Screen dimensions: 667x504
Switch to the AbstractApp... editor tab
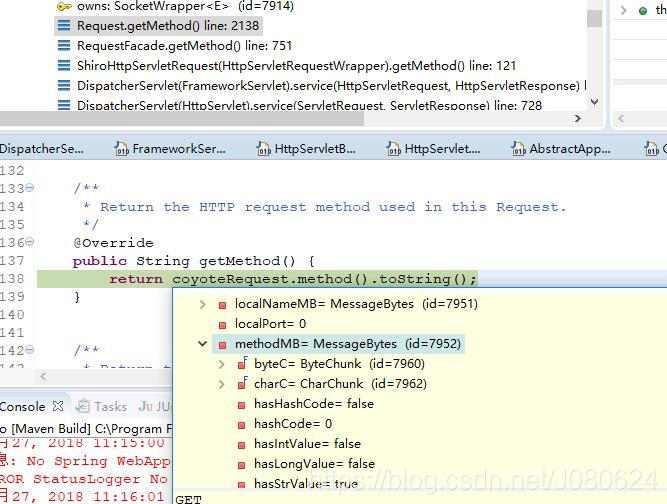561,149
